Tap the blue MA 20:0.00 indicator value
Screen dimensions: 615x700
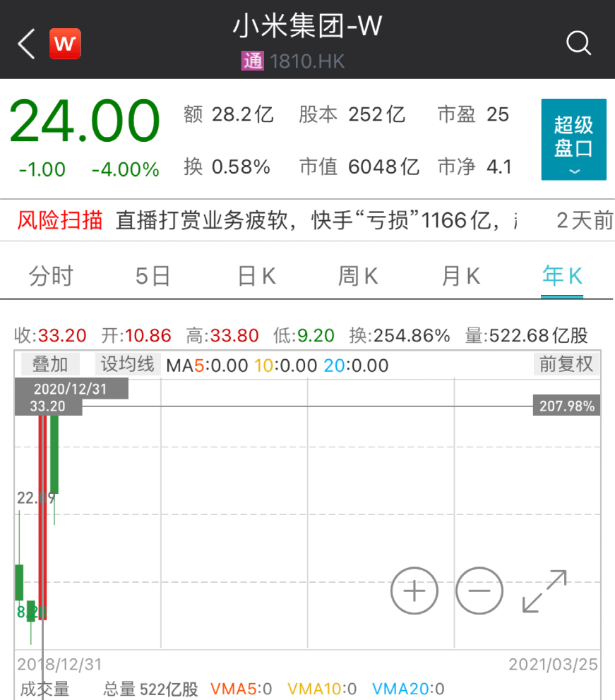(x=356, y=366)
